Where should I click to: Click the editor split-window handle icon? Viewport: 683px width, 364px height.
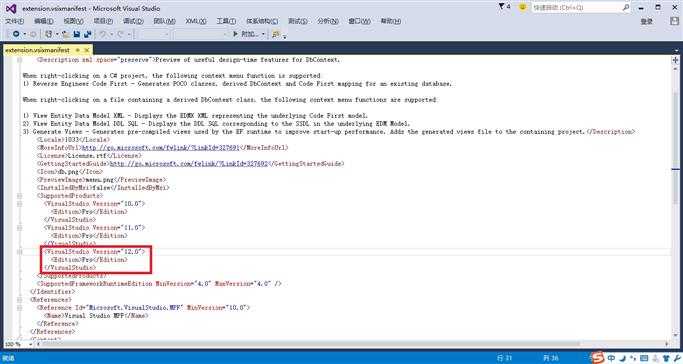(x=676, y=60)
